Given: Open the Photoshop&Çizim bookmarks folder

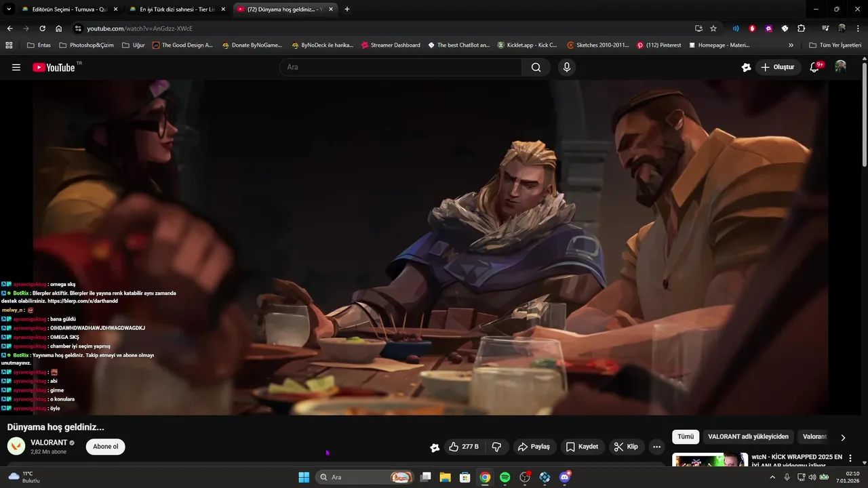Looking at the screenshot, I should tap(86, 45).
